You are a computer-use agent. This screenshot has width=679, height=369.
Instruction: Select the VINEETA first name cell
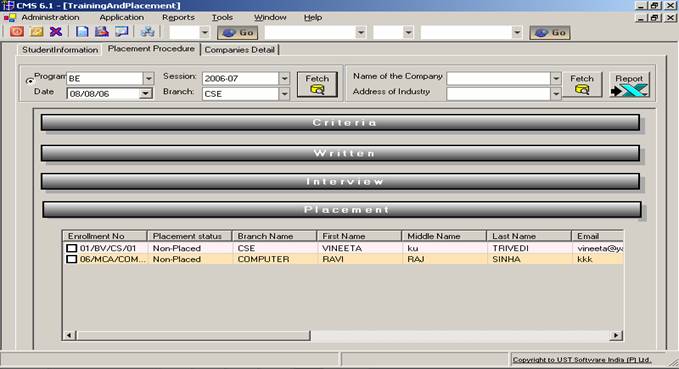[x=359, y=248]
